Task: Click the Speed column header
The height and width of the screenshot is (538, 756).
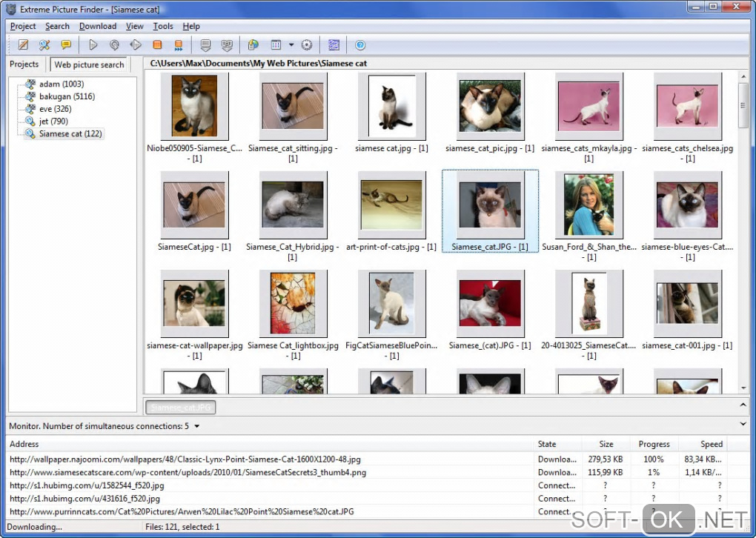Action: click(x=701, y=444)
